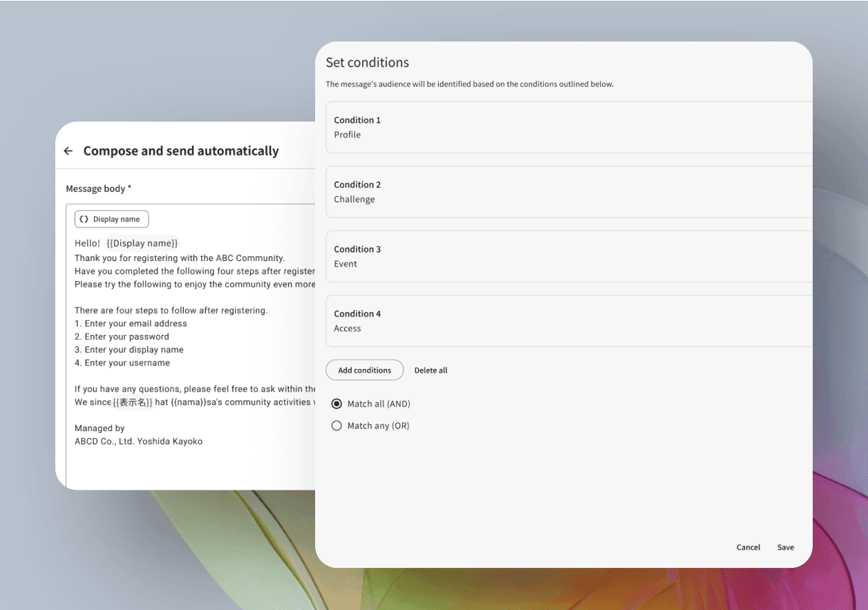868x610 pixels.
Task: Open Condition 2 Challenge card
Action: coord(568,192)
